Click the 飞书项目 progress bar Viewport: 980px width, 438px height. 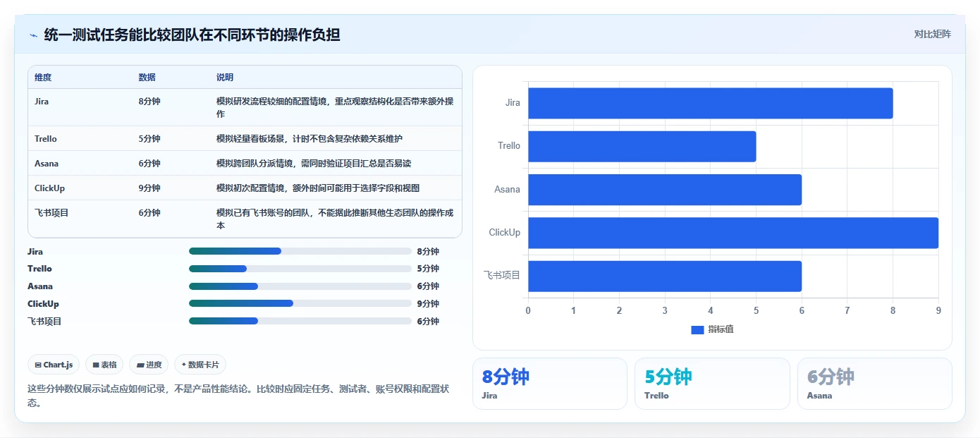pyautogui.click(x=300, y=321)
